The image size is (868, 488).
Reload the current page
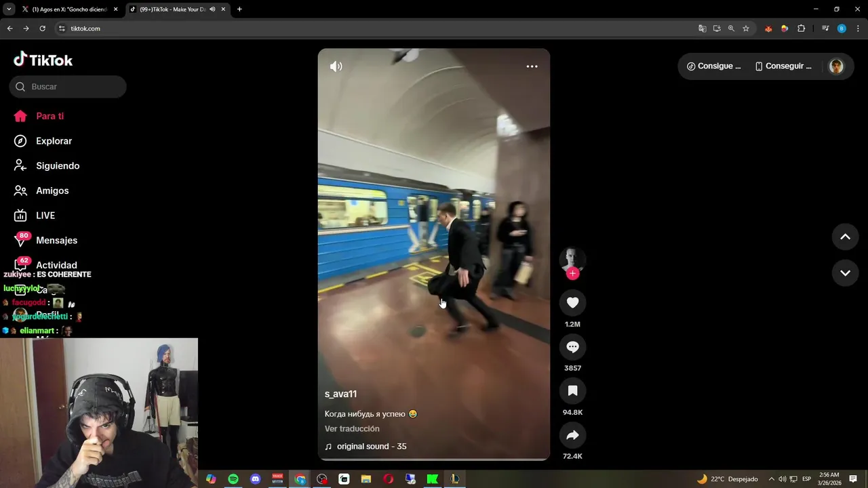(x=42, y=28)
